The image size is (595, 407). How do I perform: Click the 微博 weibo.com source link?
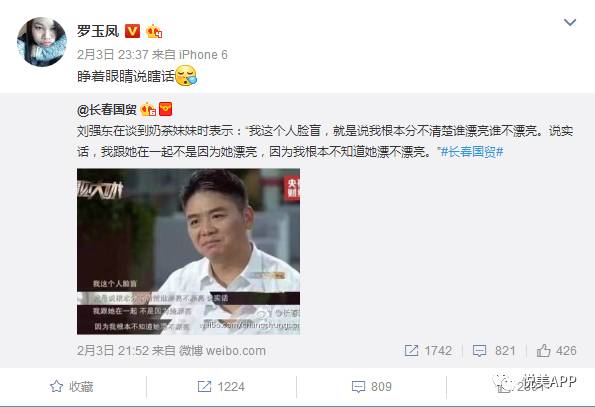pyautogui.click(x=222, y=350)
